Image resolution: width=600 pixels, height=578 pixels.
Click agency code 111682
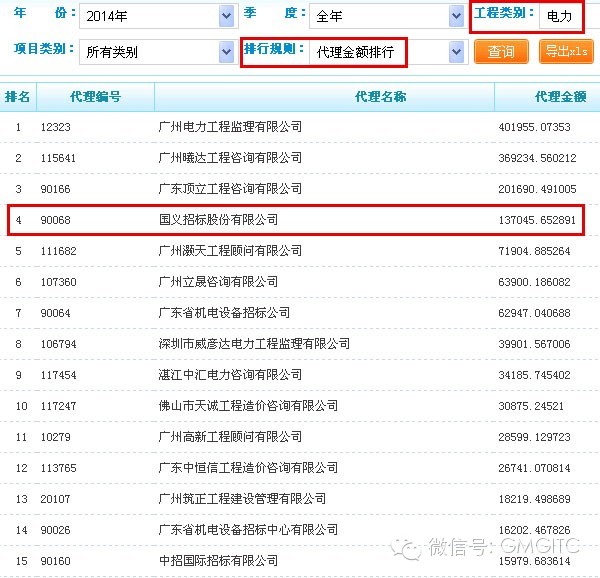(59, 251)
